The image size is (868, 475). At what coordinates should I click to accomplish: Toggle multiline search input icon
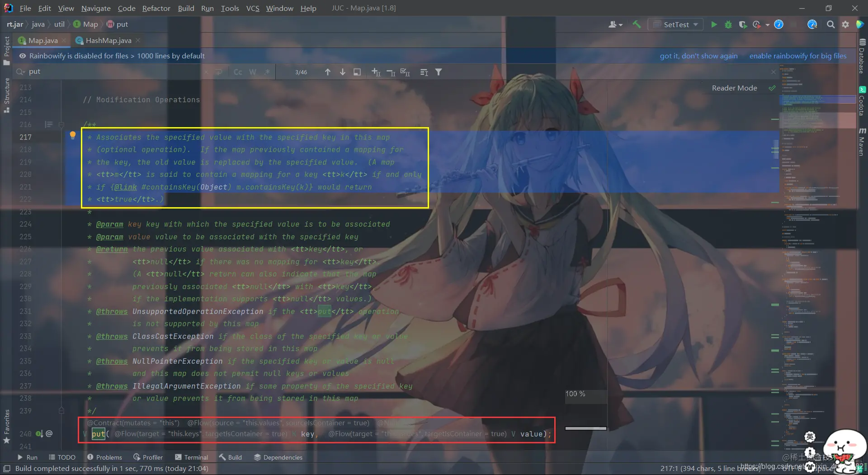tap(424, 72)
